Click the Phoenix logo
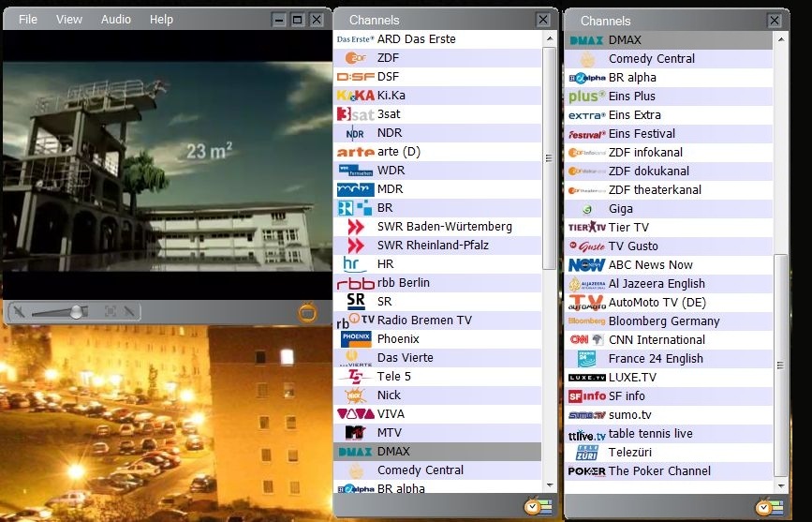Screen dimensions: 812x522 tap(356, 339)
